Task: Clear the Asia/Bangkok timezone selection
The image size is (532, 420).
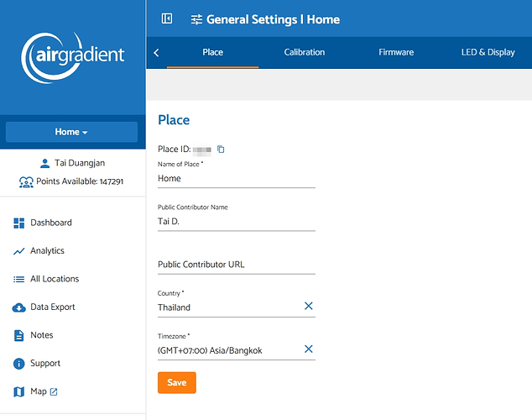Action: (x=309, y=349)
